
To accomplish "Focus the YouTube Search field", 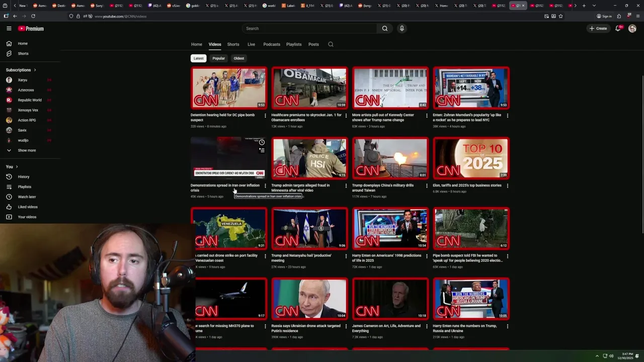I will [x=309, y=29].
